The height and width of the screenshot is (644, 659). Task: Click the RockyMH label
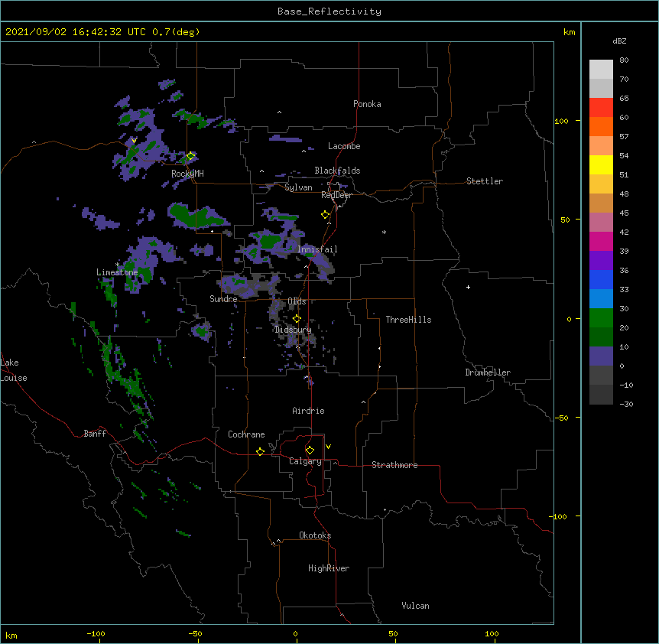coord(187,174)
